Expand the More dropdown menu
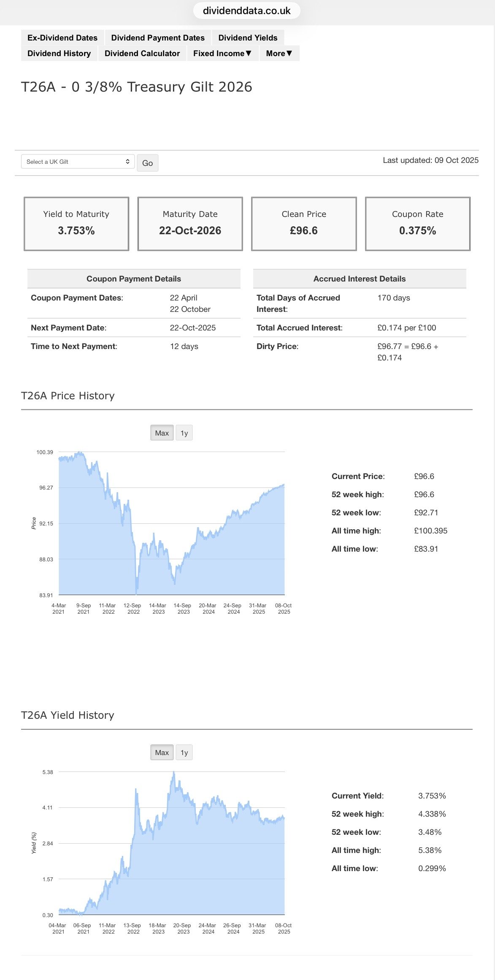 279,53
